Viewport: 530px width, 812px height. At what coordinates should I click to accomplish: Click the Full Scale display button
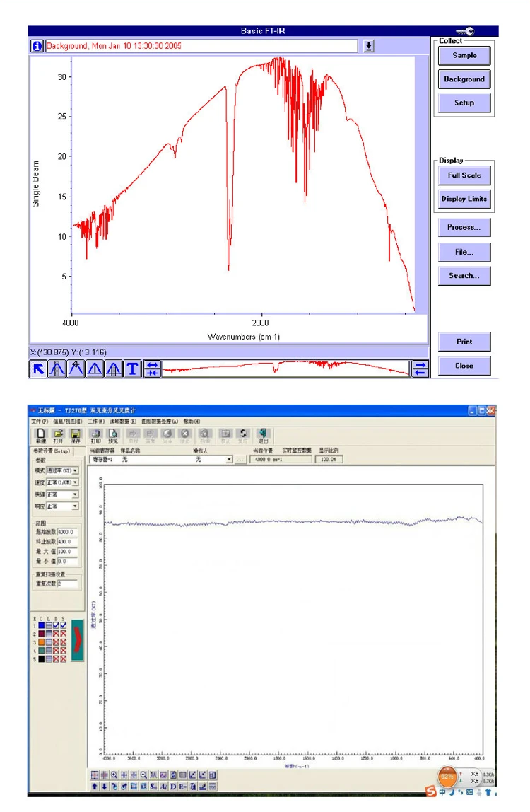point(464,175)
